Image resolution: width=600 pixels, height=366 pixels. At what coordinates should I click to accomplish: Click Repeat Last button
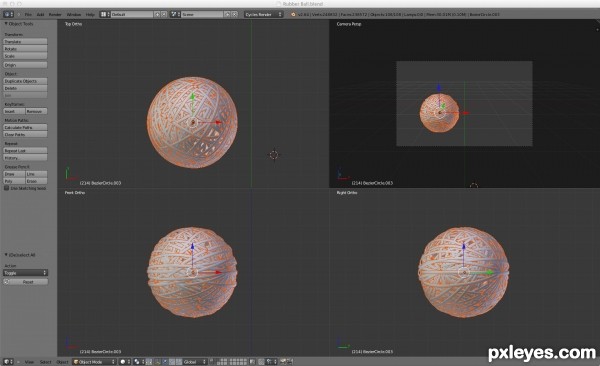click(x=25, y=151)
